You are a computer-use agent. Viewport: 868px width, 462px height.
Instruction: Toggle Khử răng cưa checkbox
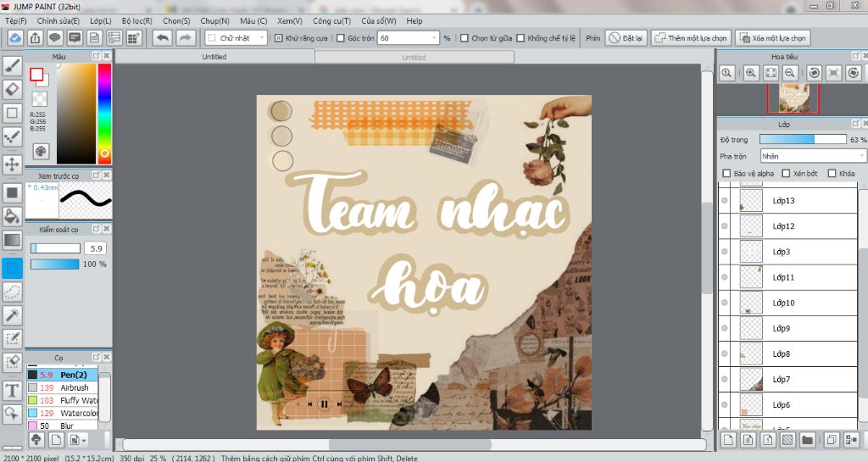(x=278, y=38)
